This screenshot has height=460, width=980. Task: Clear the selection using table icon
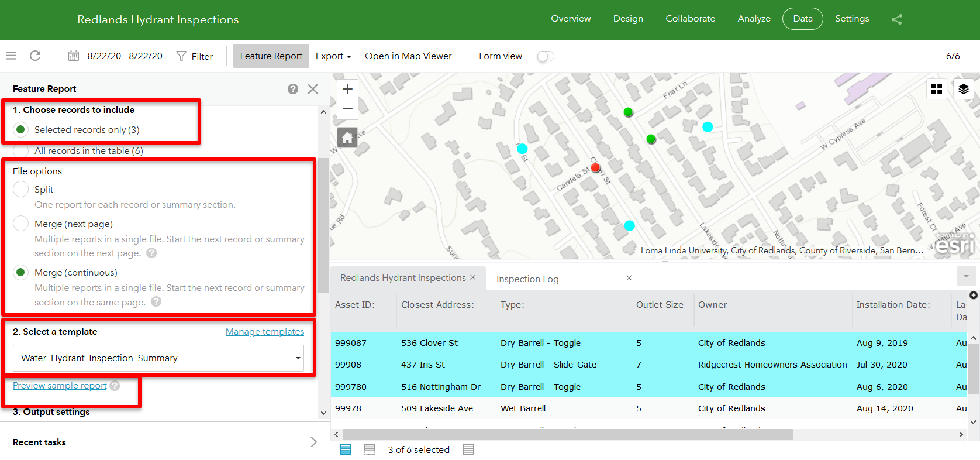click(x=370, y=449)
